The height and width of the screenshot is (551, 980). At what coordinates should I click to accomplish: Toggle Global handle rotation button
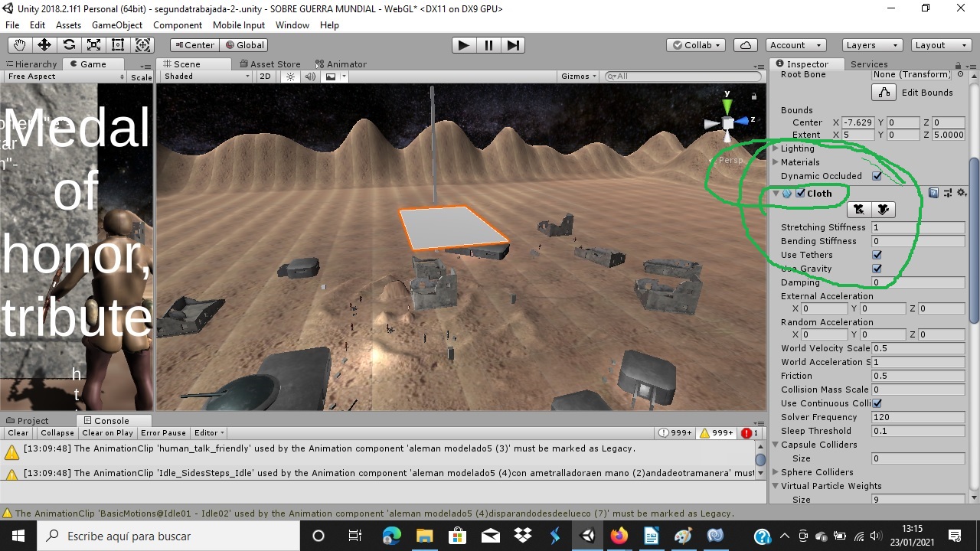[x=243, y=45]
